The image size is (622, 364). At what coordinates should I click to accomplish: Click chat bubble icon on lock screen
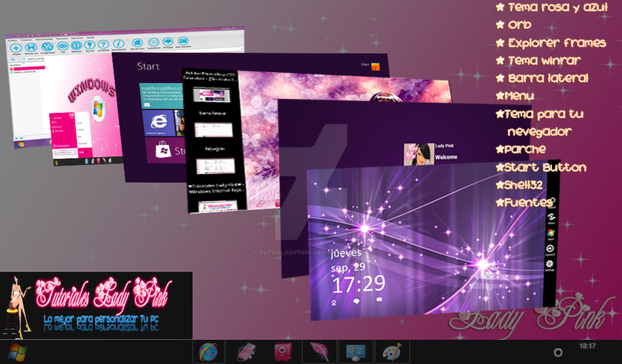(x=356, y=302)
